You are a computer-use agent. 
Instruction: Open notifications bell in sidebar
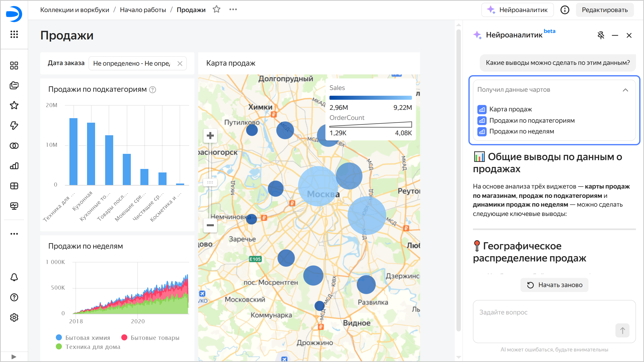click(x=14, y=277)
